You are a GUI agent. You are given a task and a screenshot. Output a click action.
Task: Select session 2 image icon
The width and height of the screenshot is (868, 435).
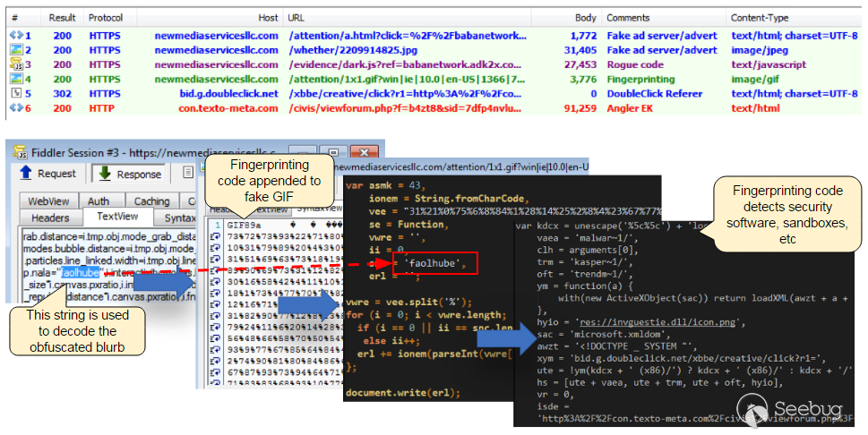[x=15, y=50]
